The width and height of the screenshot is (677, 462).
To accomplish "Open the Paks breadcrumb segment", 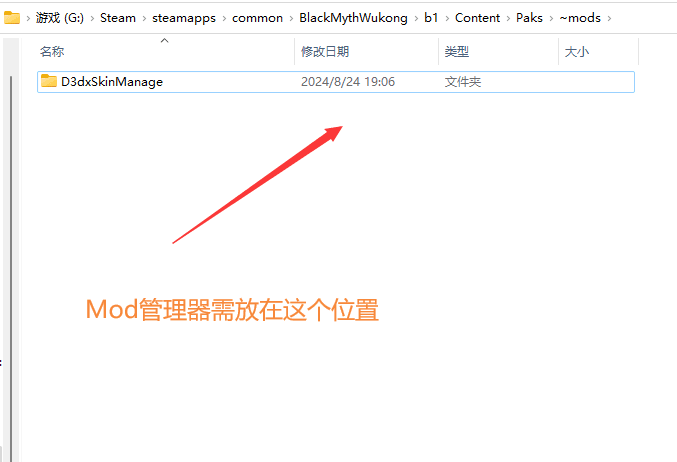I will tap(529, 17).
